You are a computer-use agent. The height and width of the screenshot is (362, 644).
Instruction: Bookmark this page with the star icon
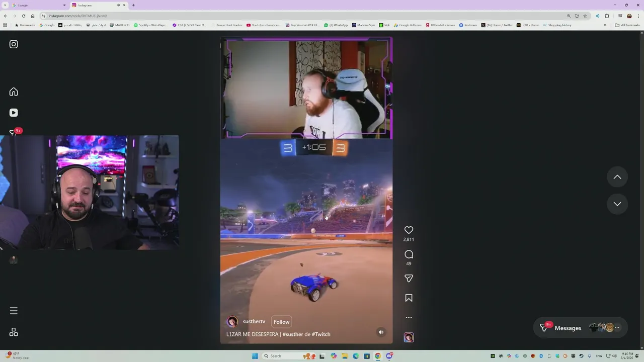(585, 16)
